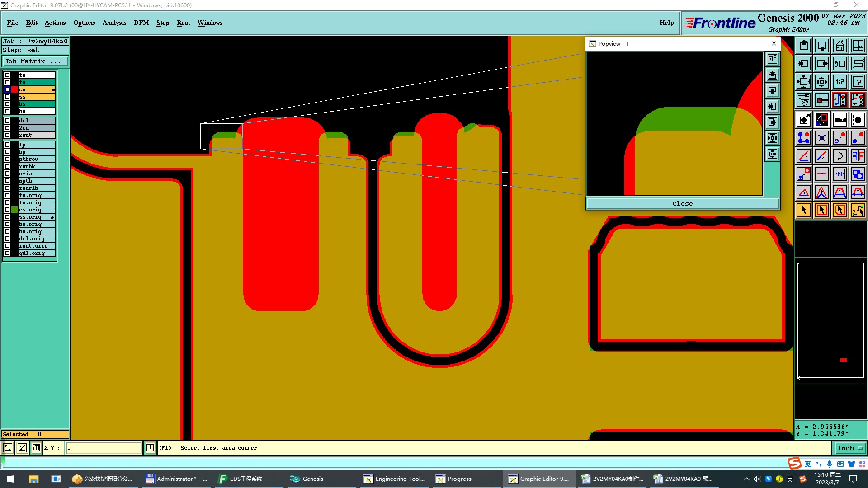Click the Close button in Popview
This screenshot has width=868, height=488.
tap(682, 203)
